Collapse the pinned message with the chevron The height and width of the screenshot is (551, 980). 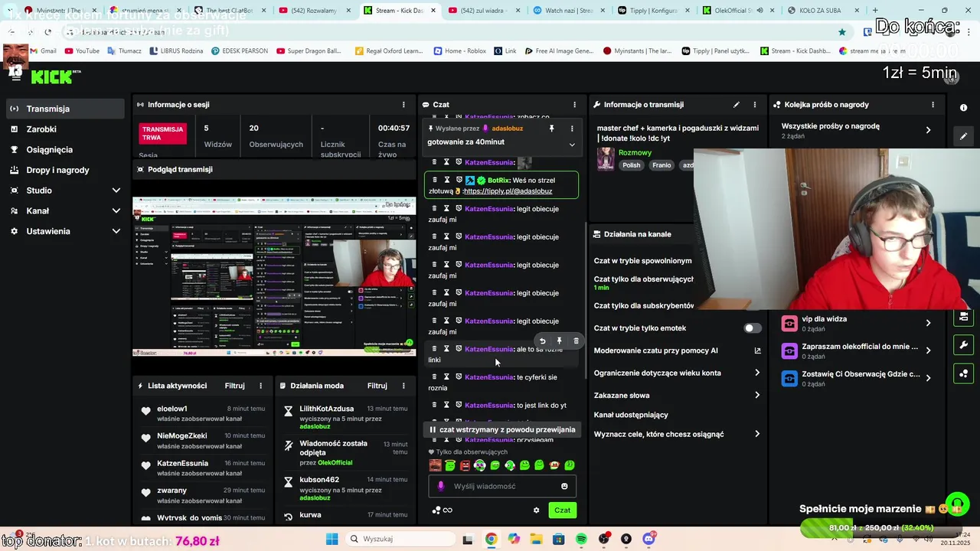pyautogui.click(x=571, y=144)
